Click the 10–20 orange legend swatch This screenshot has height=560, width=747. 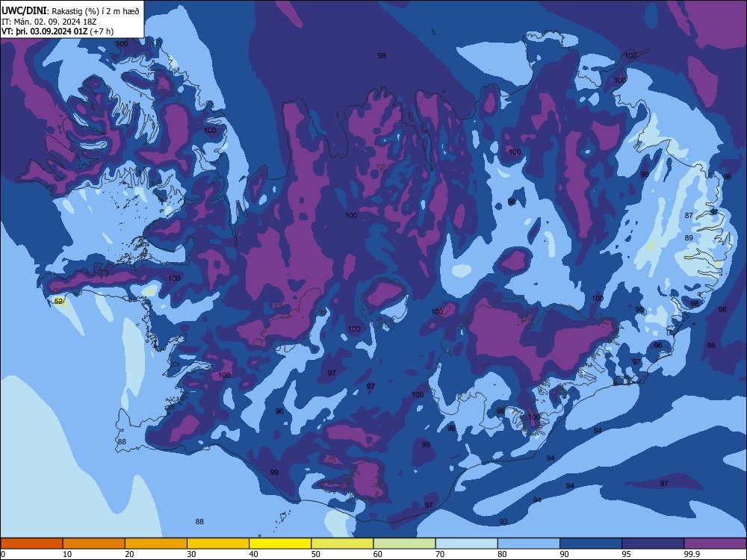click(x=94, y=544)
